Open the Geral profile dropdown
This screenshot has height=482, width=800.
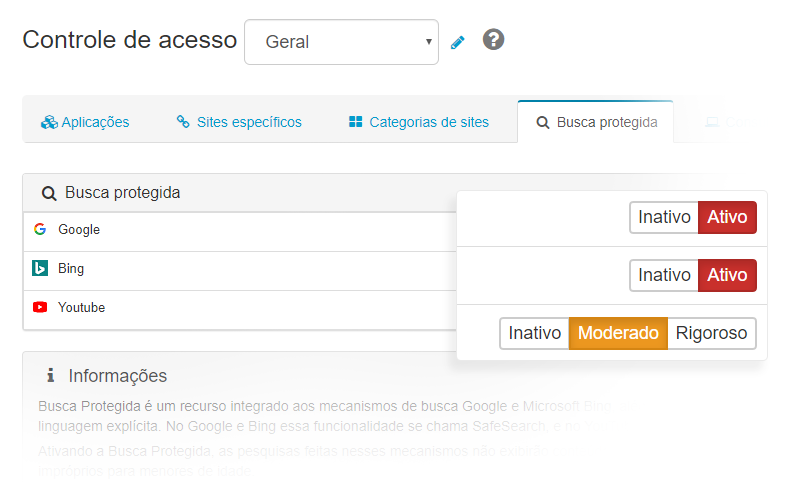(x=341, y=42)
